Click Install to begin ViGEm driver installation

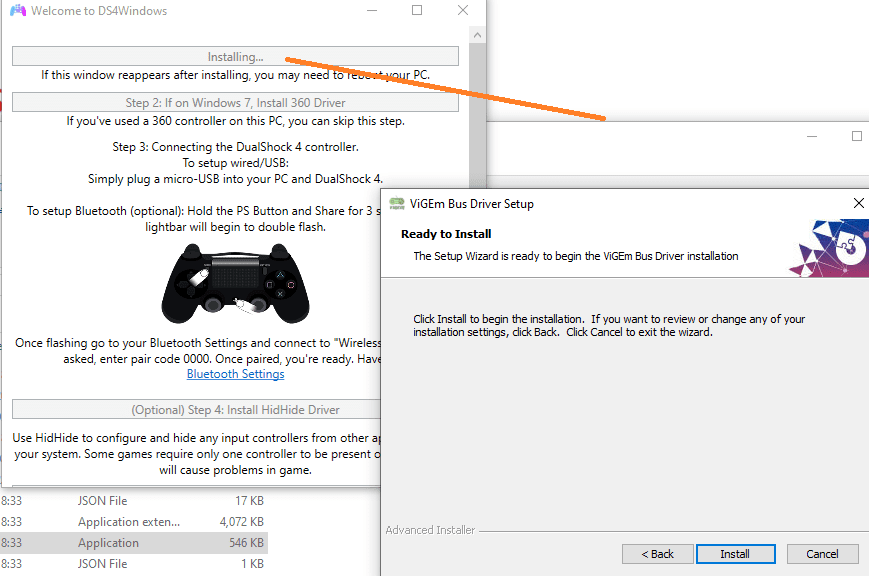pyautogui.click(x=735, y=554)
